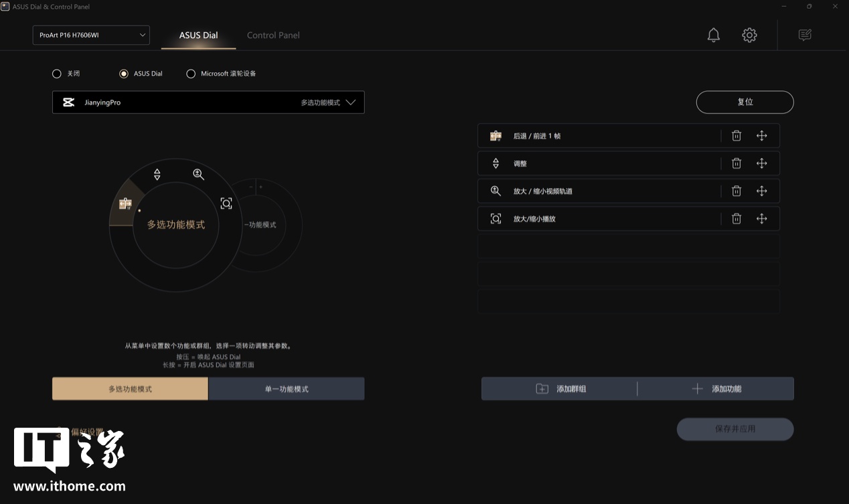Select the 关闭 radio option
Screen dimensions: 849x504
coord(56,74)
